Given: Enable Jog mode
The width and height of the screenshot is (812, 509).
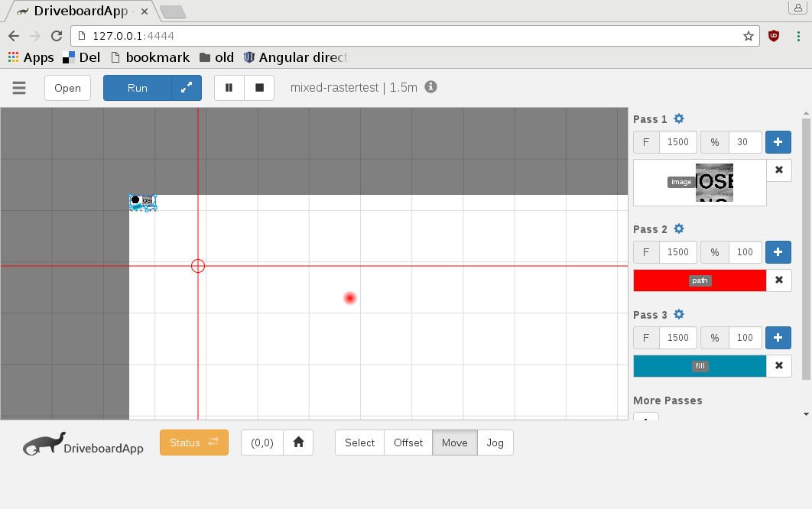Looking at the screenshot, I should click(495, 443).
